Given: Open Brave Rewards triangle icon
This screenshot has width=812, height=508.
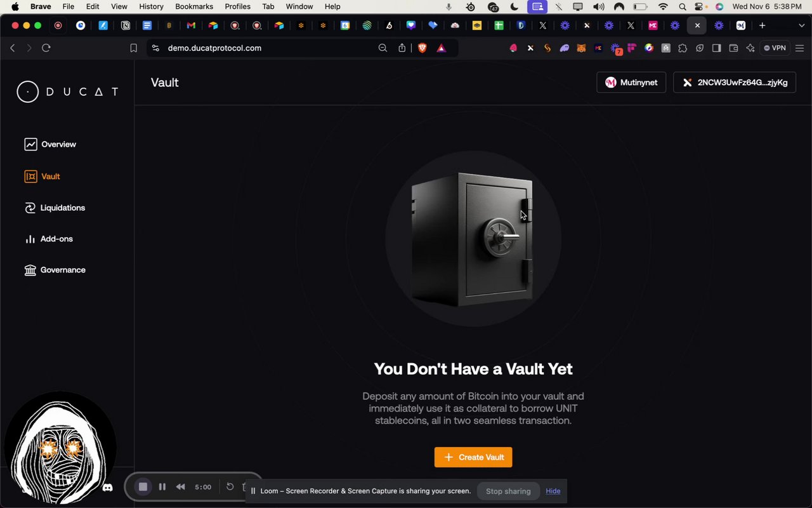Looking at the screenshot, I should (x=442, y=48).
